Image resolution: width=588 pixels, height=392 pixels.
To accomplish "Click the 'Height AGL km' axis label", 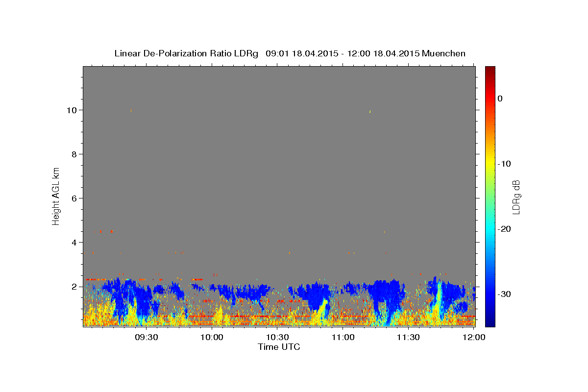I will (x=56, y=196).
